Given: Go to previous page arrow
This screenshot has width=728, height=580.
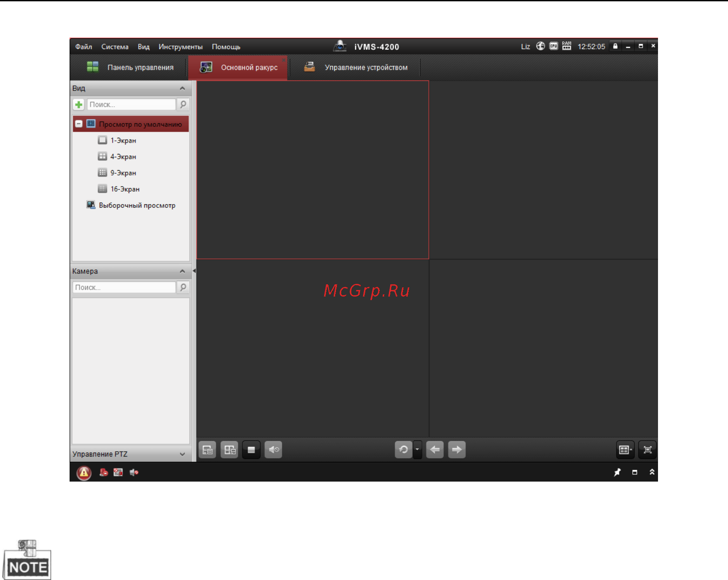Looking at the screenshot, I should tap(435, 450).
